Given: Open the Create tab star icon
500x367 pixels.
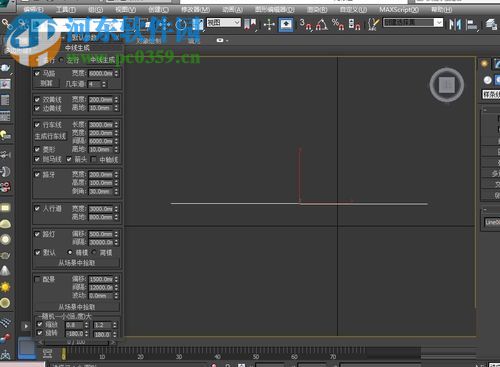Looking at the screenshot, I should coord(484,64).
